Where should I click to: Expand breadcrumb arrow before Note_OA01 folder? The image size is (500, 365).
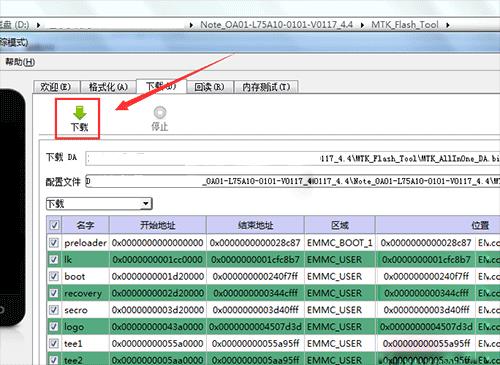(x=191, y=25)
